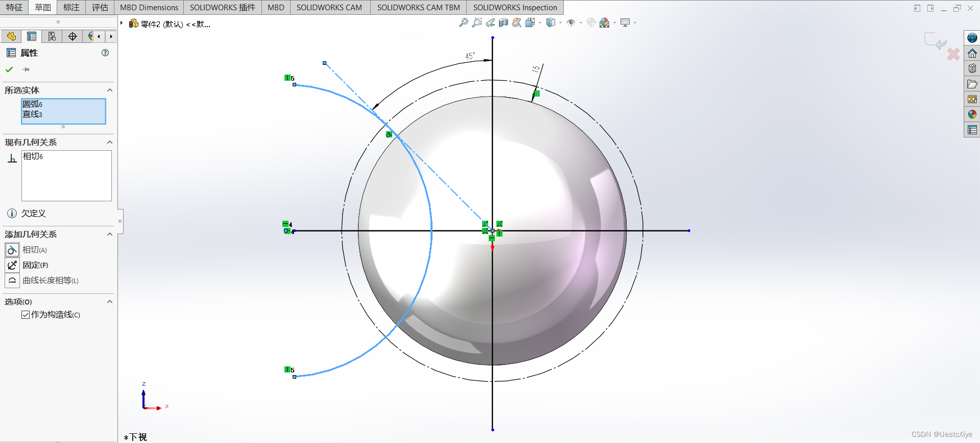This screenshot has width=980, height=443.
Task: Switch to the PropertyManager tab icon
Action: tap(32, 36)
